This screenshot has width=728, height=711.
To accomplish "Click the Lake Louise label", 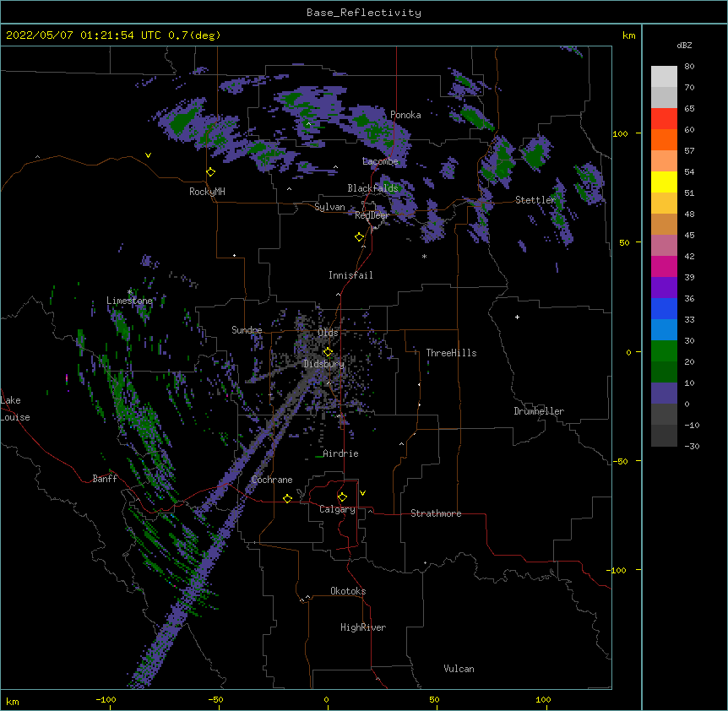I will (15, 409).
